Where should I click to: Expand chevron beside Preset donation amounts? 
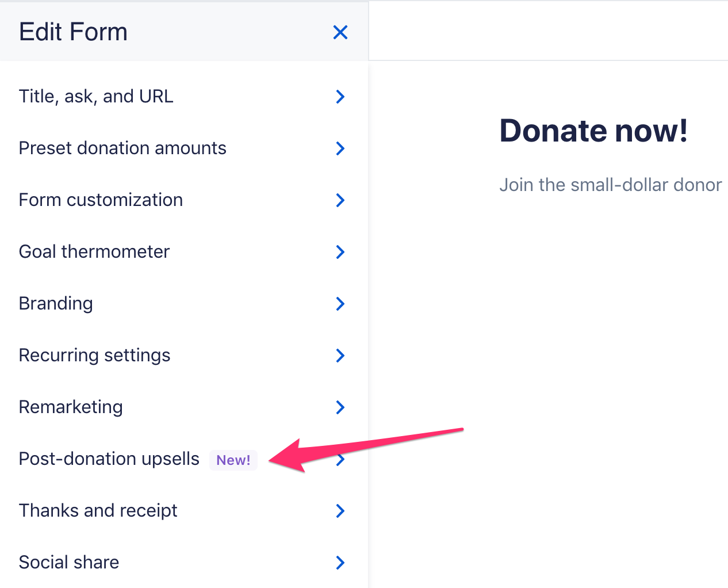(340, 148)
